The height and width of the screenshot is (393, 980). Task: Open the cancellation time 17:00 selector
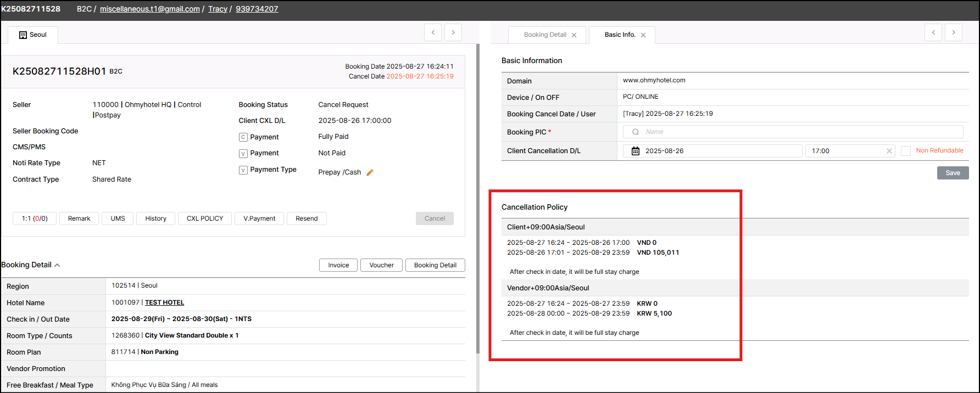pos(846,151)
